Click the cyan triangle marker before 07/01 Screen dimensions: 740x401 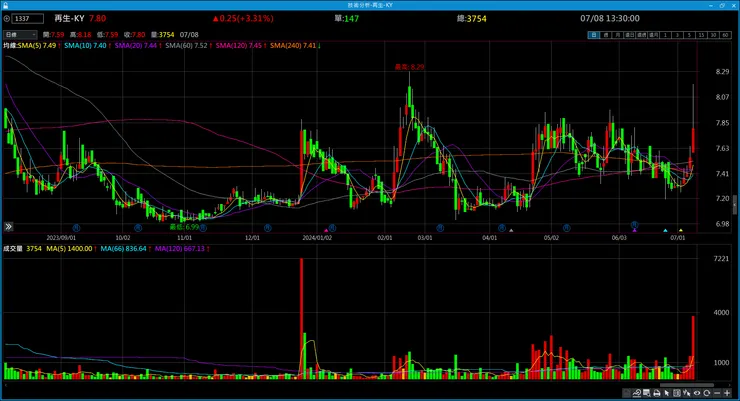665,230
